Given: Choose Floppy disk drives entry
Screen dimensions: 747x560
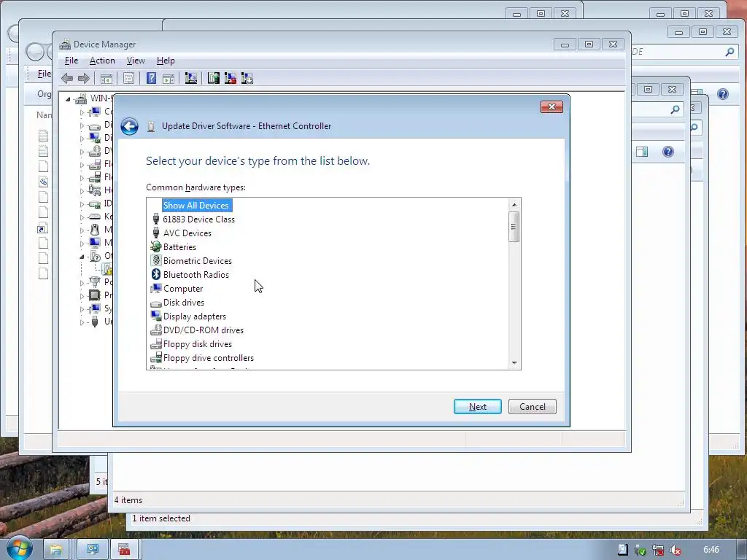Looking at the screenshot, I should pyautogui.click(x=197, y=344).
